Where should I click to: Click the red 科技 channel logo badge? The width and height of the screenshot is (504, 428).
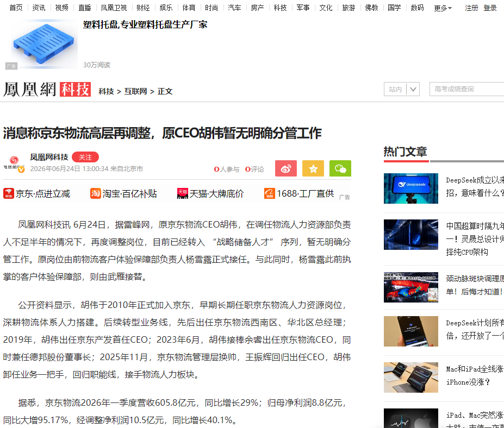tap(75, 90)
